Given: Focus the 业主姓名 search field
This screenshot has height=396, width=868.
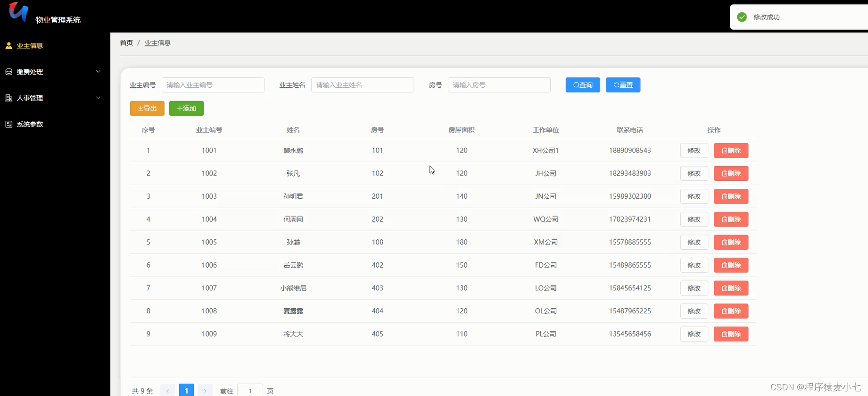Looking at the screenshot, I should point(363,85).
